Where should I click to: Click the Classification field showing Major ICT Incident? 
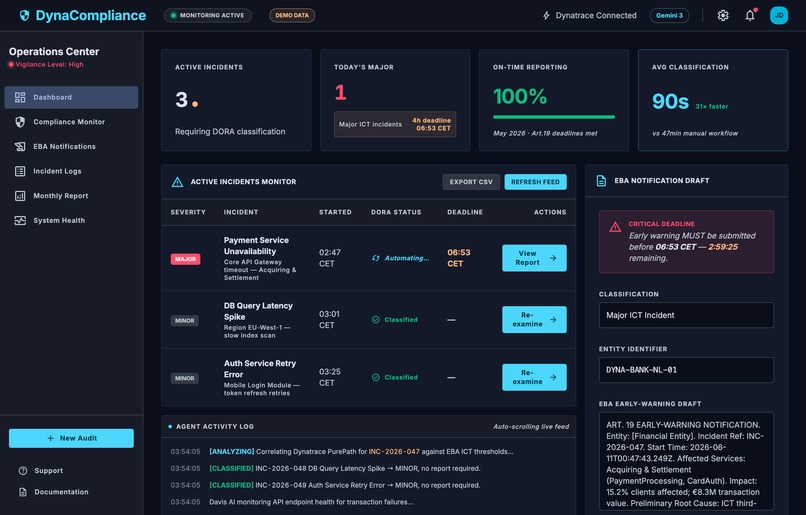(686, 315)
